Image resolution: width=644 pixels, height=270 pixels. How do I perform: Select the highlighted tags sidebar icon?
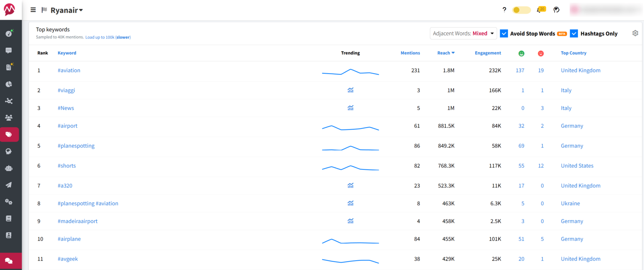click(9, 135)
